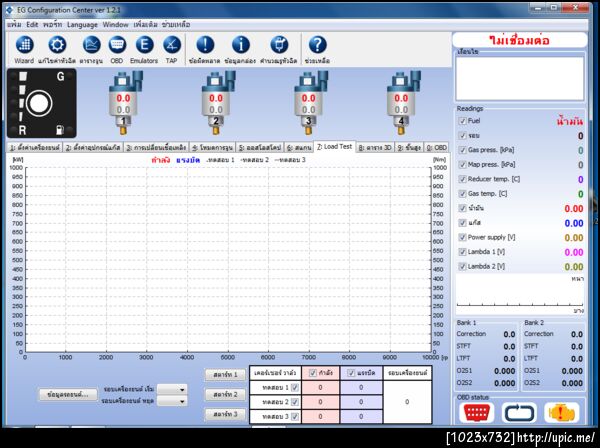Click injector 3 icon
Viewport: 600px width, 448px height.
pos(310,102)
